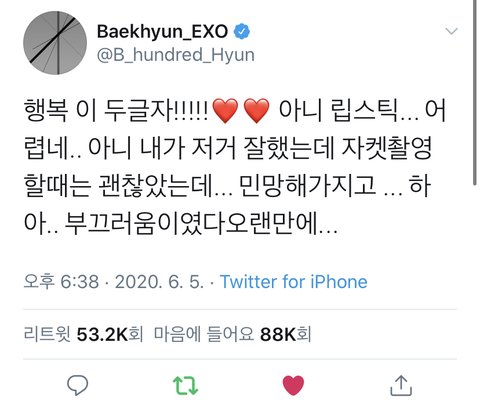Click the tweet body text starting with 행복
The width and height of the screenshot is (480, 404).
click(x=235, y=167)
